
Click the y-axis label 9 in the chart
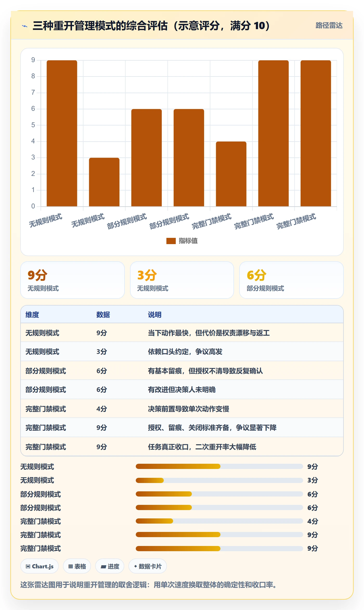pos(33,60)
